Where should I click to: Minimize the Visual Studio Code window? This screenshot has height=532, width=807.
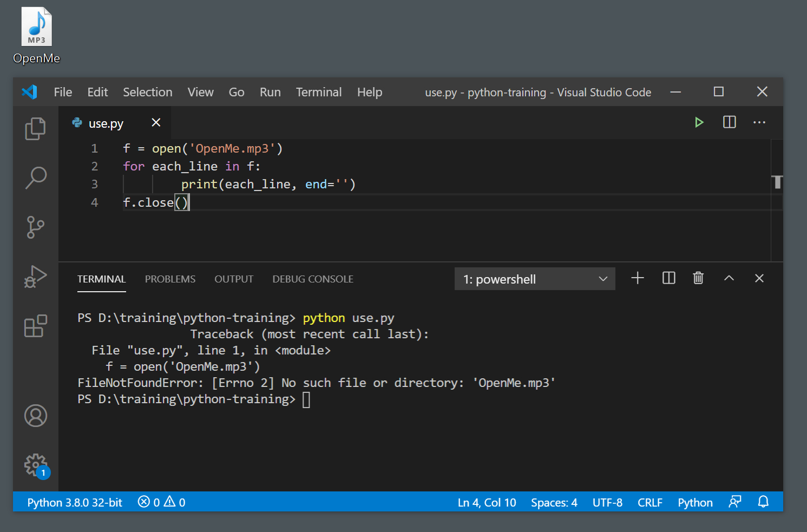pos(675,92)
